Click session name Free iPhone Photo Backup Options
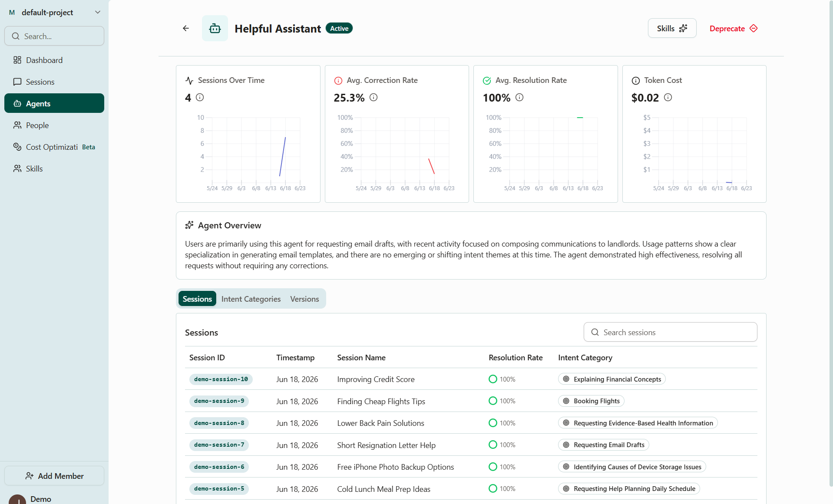Screen dimensions: 833x504 coord(395,467)
